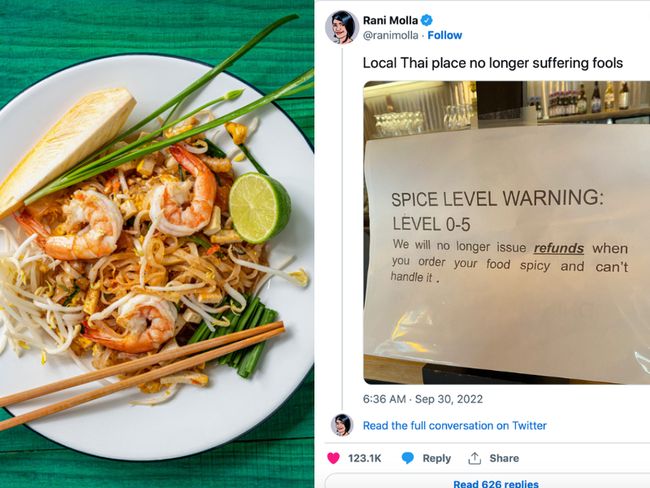Click the share upload arrow icon

point(474,458)
